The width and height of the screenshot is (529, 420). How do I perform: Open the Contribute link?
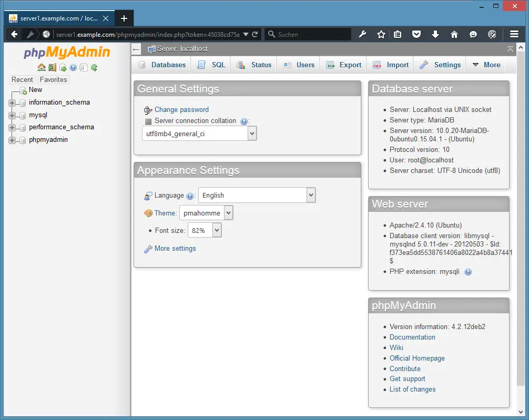(405, 368)
